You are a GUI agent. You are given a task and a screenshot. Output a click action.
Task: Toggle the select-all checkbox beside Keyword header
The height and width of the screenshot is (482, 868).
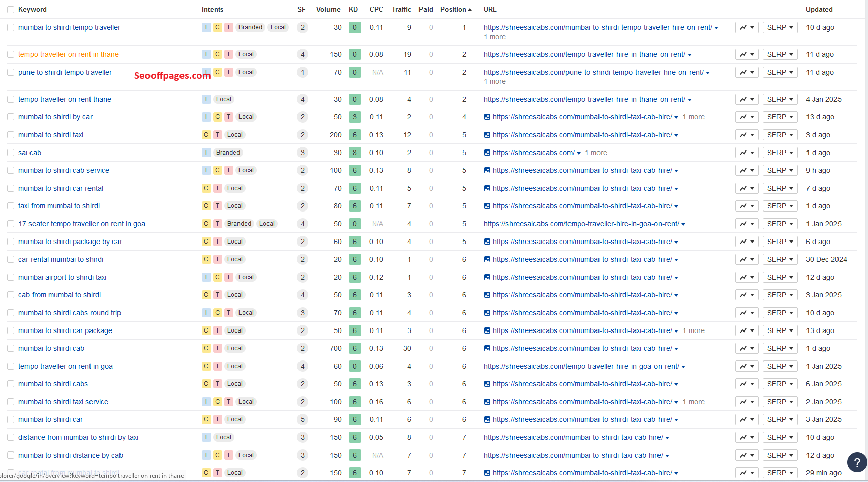pyautogui.click(x=11, y=10)
